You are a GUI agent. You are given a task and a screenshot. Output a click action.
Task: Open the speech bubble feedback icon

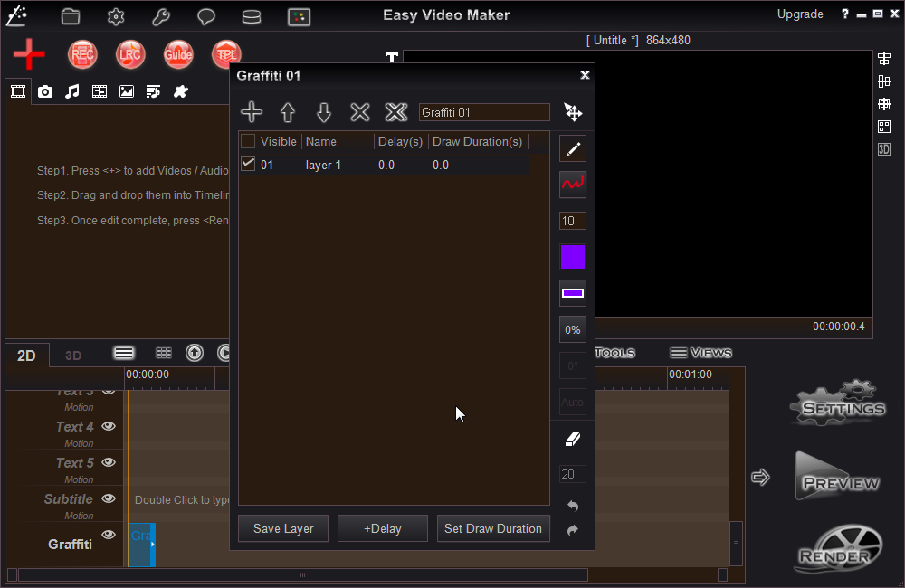click(206, 16)
